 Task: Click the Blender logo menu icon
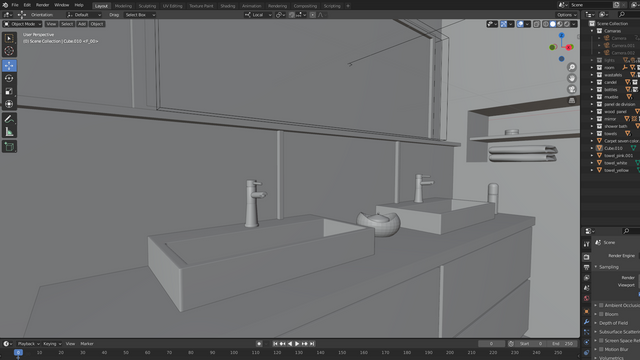5,5
